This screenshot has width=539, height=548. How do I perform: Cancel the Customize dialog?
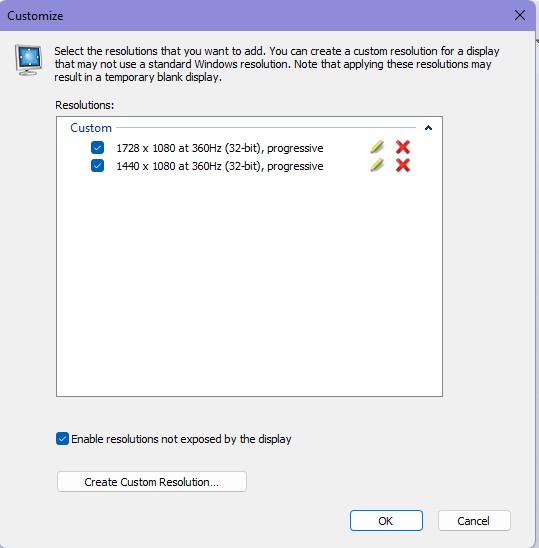(474, 521)
